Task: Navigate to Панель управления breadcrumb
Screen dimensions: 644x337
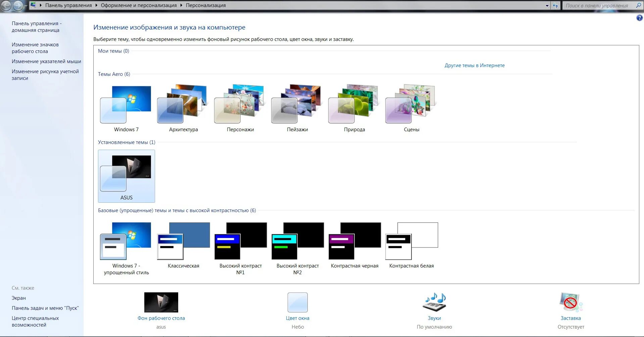Action: click(x=68, y=5)
